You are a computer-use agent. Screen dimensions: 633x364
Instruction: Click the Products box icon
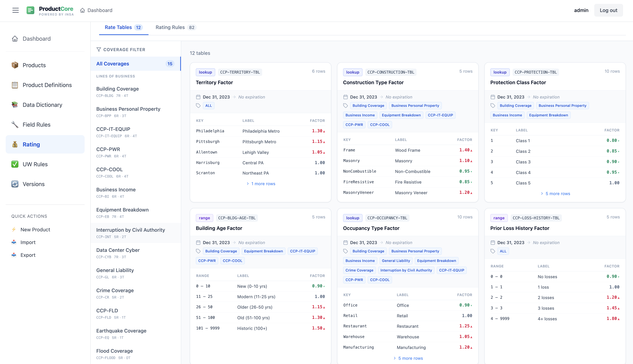(x=15, y=65)
